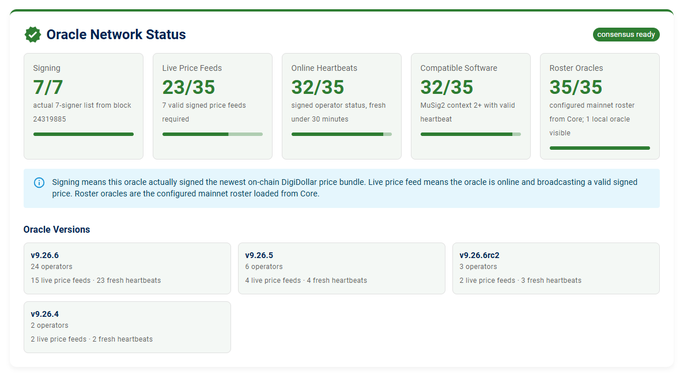Click '2 operators' text
Image resolution: width=680 pixels, height=375 pixels.
(x=49, y=326)
